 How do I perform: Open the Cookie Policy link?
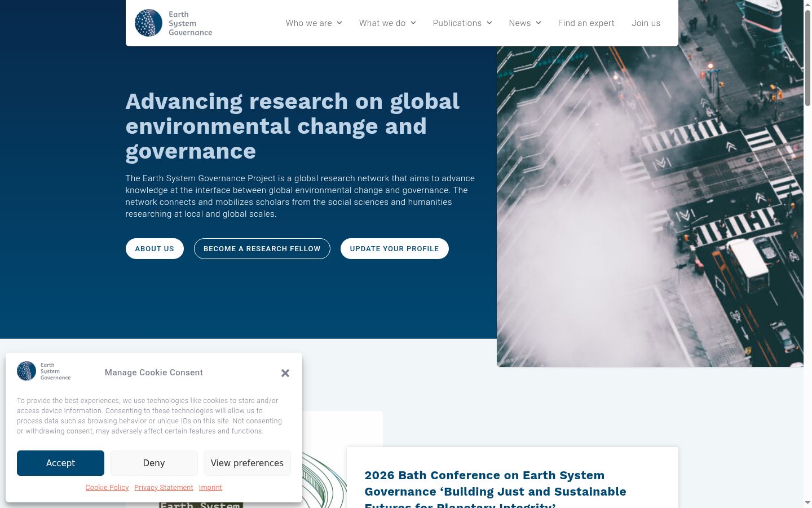tap(107, 488)
